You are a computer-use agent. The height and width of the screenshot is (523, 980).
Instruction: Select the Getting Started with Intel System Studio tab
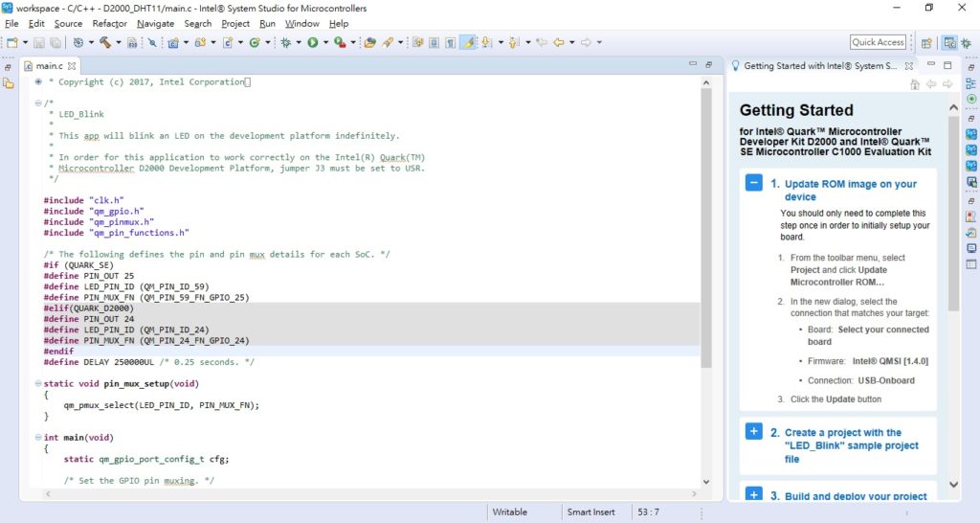coord(819,66)
